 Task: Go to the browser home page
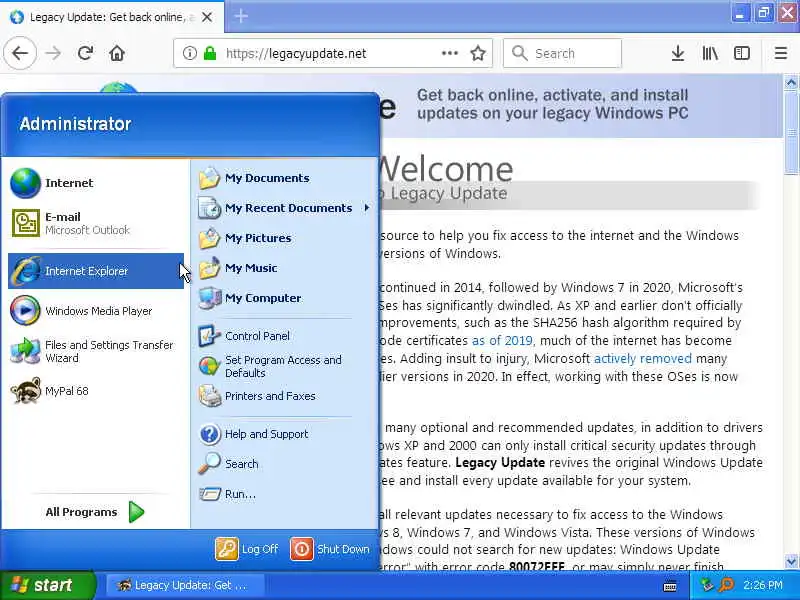coord(117,53)
